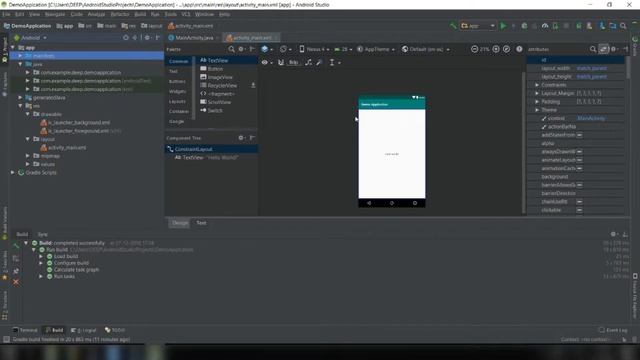Expand the Gradle Scripts node

click(13, 173)
